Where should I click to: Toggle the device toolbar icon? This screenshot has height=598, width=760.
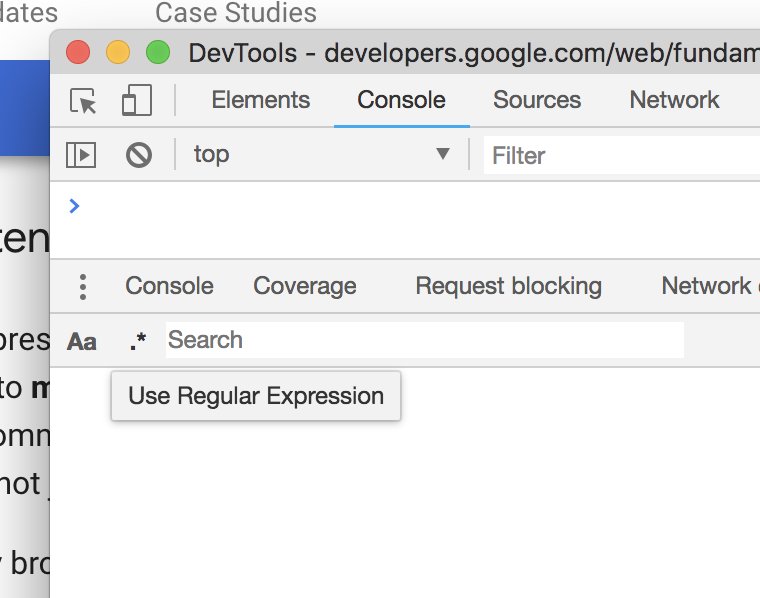click(135, 101)
